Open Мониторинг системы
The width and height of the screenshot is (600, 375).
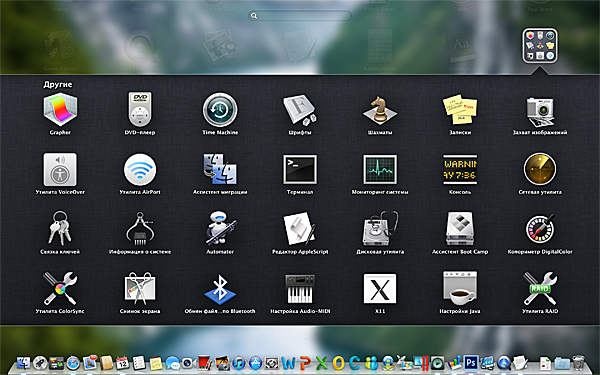[380, 170]
